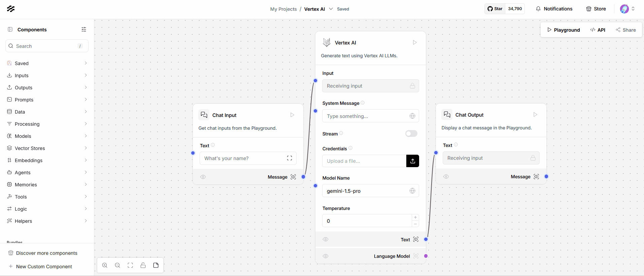644x276 pixels.
Task: Expand the Vector Stores category
Action: 47,148
